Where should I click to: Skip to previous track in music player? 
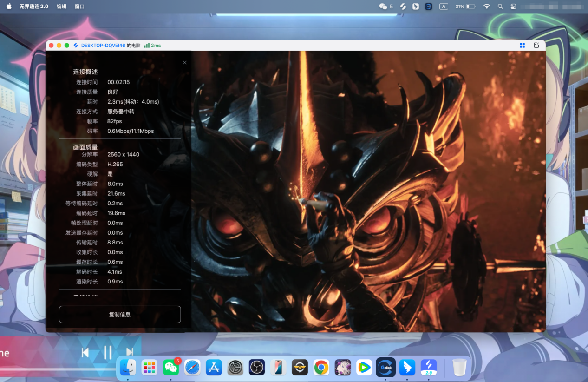(x=85, y=353)
